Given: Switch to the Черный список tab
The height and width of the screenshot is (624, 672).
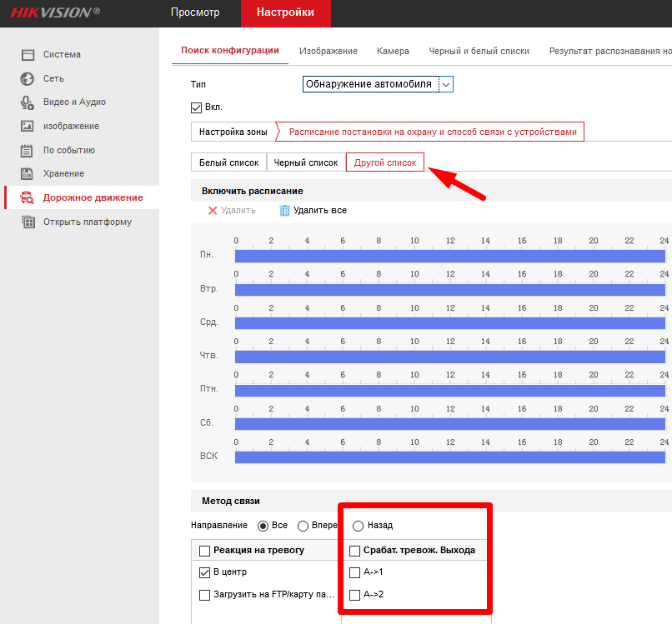Looking at the screenshot, I should click(x=306, y=162).
